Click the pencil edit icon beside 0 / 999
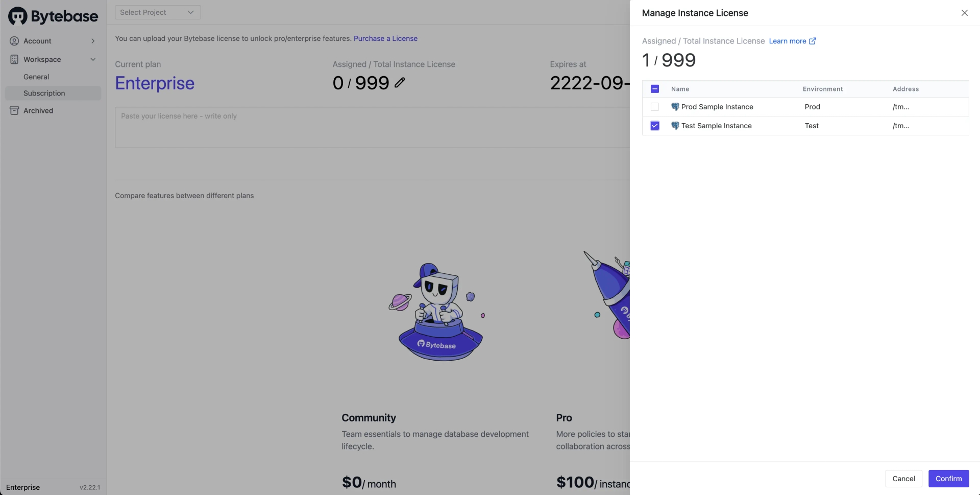Screen dimensions: 980x495 (x=400, y=82)
